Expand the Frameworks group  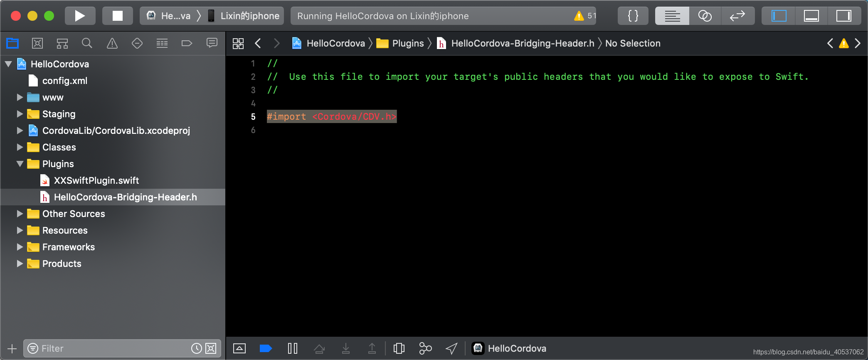point(20,247)
